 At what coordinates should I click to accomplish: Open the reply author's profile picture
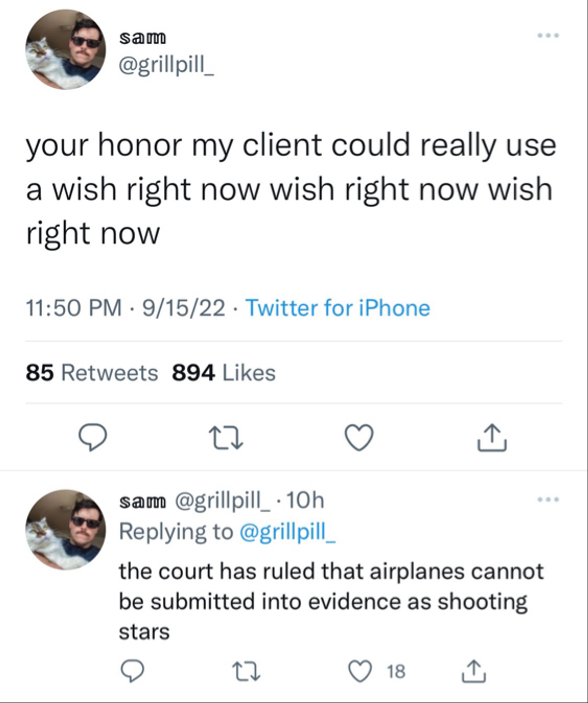(66, 530)
